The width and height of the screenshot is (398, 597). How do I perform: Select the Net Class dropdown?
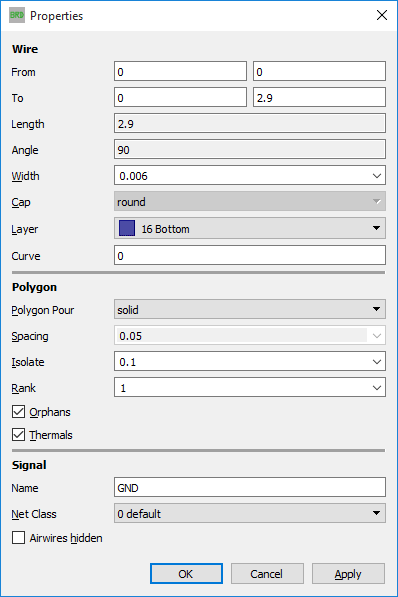click(250, 513)
